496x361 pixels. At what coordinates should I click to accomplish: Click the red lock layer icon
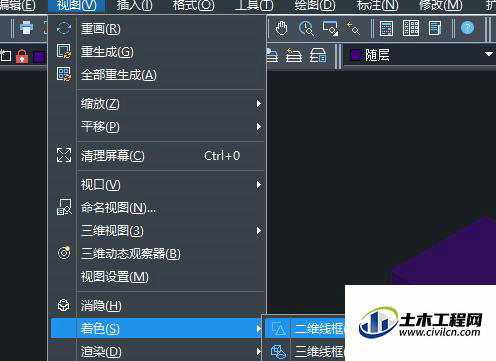(22, 56)
